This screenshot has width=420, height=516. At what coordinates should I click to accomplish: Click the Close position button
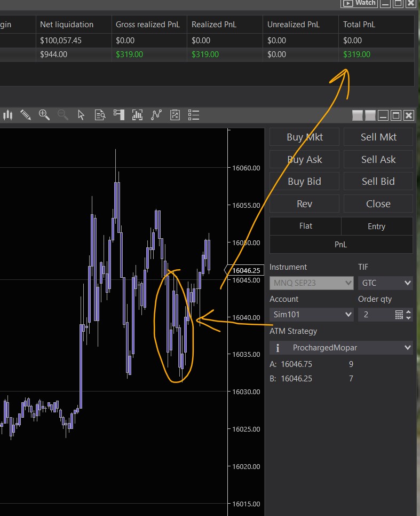click(378, 204)
